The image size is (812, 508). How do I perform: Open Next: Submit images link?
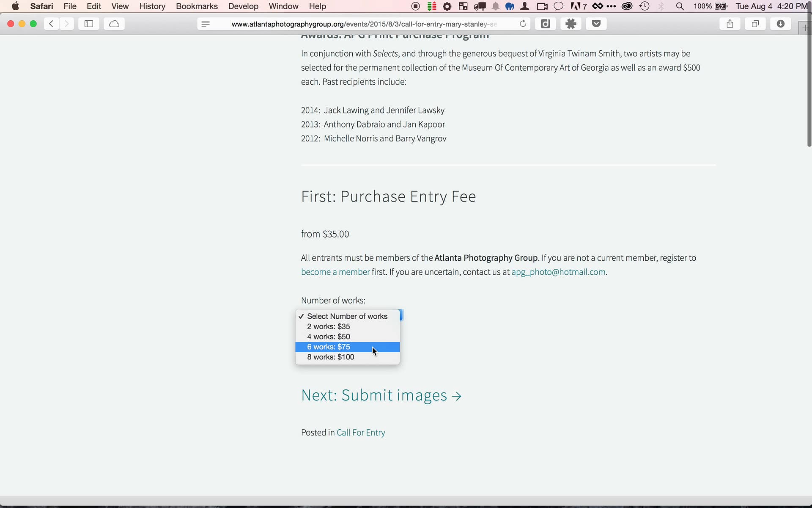tap(381, 395)
